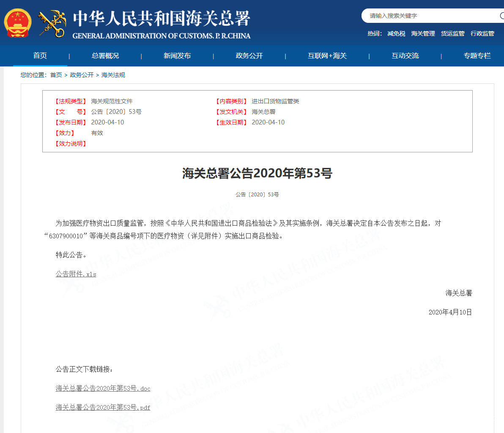Click the text 特此公告。
This screenshot has width=504, height=433.
(71, 255)
